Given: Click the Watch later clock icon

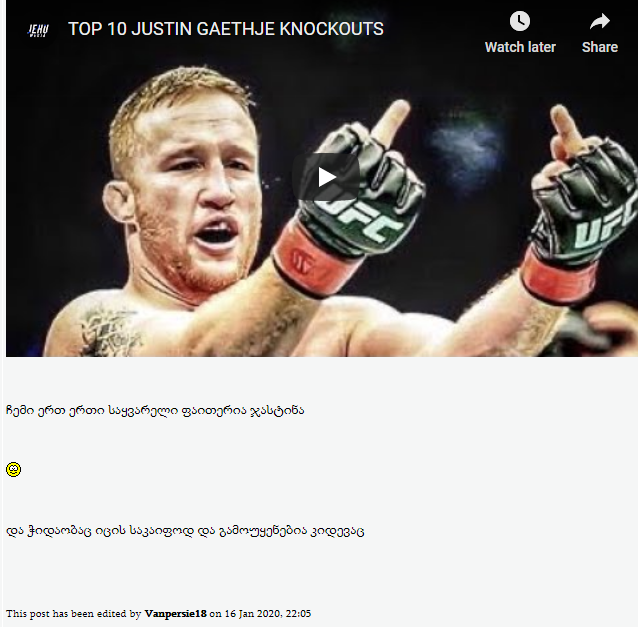Looking at the screenshot, I should coord(520,21).
